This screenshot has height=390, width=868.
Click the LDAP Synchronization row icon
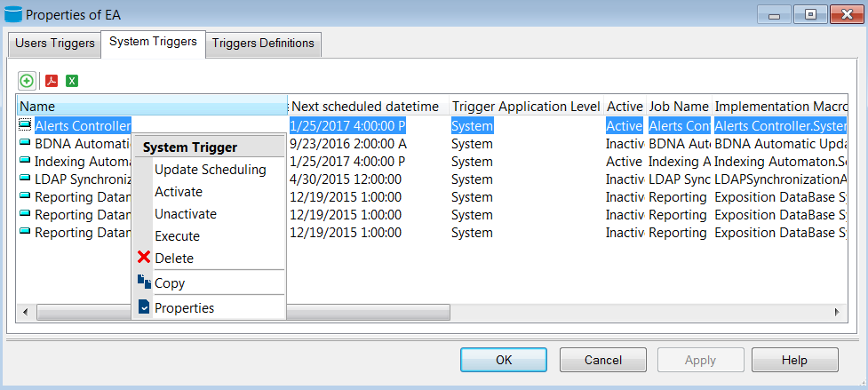25,179
